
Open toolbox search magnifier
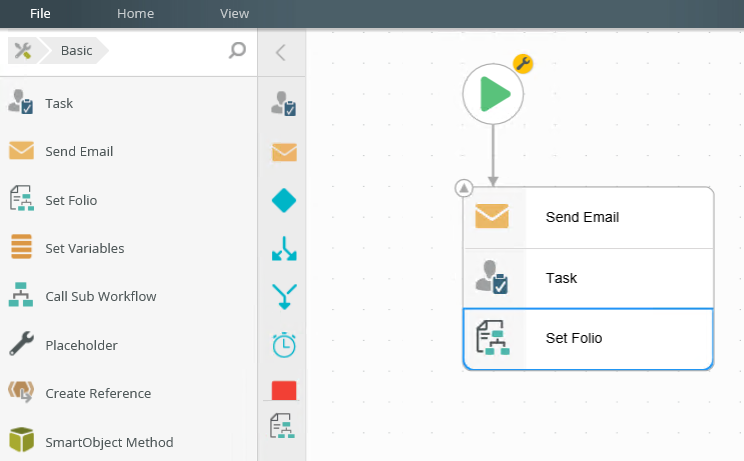pyautogui.click(x=237, y=50)
